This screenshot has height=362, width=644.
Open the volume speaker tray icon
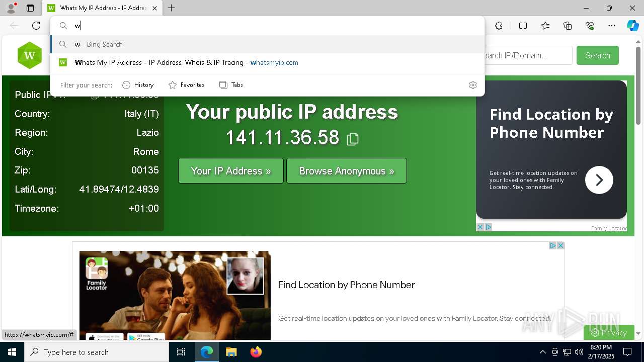579,352
